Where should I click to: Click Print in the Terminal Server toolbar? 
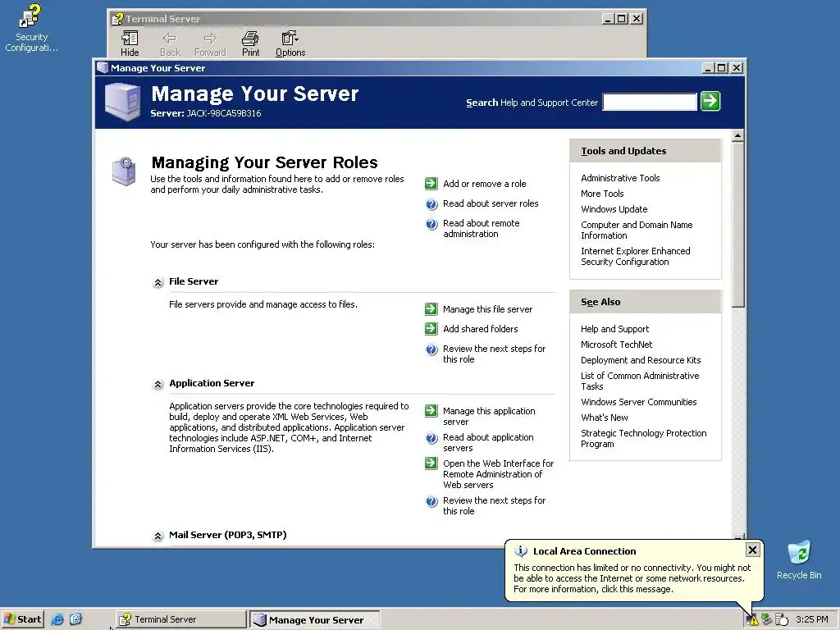[x=250, y=43]
